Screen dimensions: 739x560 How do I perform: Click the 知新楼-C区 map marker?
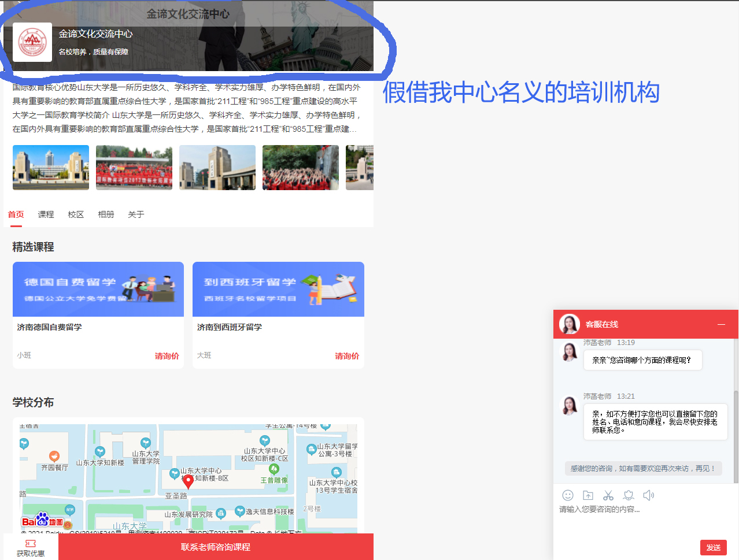[x=265, y=441]
